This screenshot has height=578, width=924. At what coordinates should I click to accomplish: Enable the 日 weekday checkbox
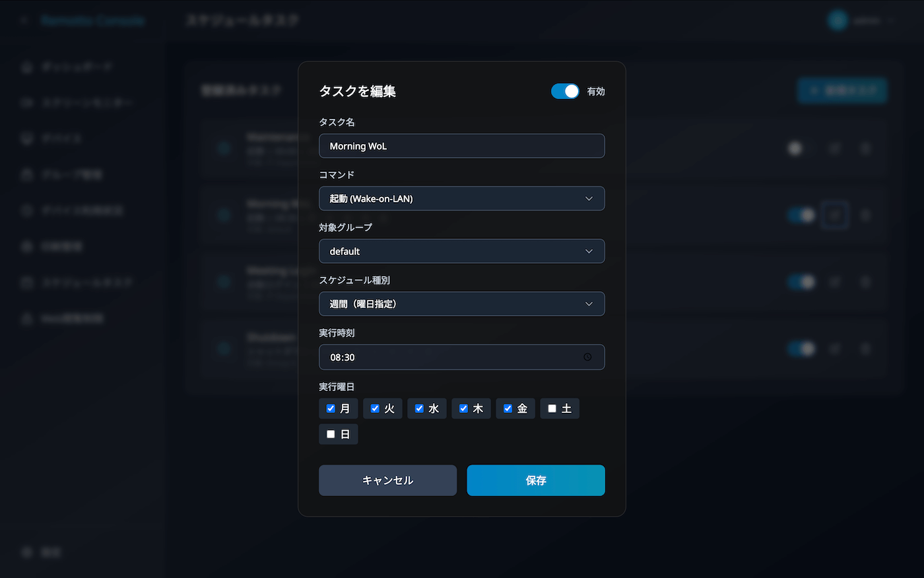[x=331, y=434]
